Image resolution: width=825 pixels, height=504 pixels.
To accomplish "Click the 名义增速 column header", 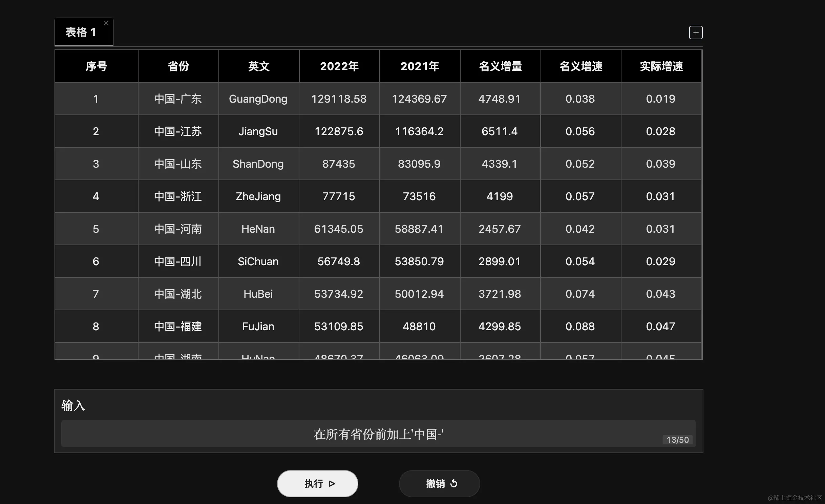I will pyautogui.click(x=580, y=66).
